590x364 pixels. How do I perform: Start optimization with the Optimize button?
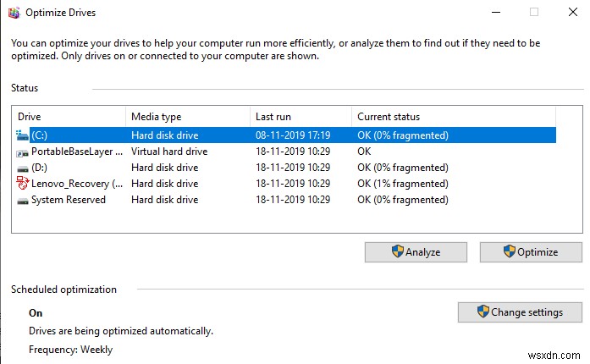click(x=531, y=252)
